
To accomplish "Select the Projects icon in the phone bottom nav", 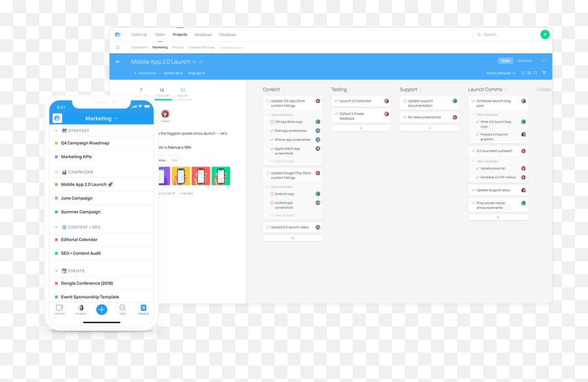I will (x=142, y=308).
